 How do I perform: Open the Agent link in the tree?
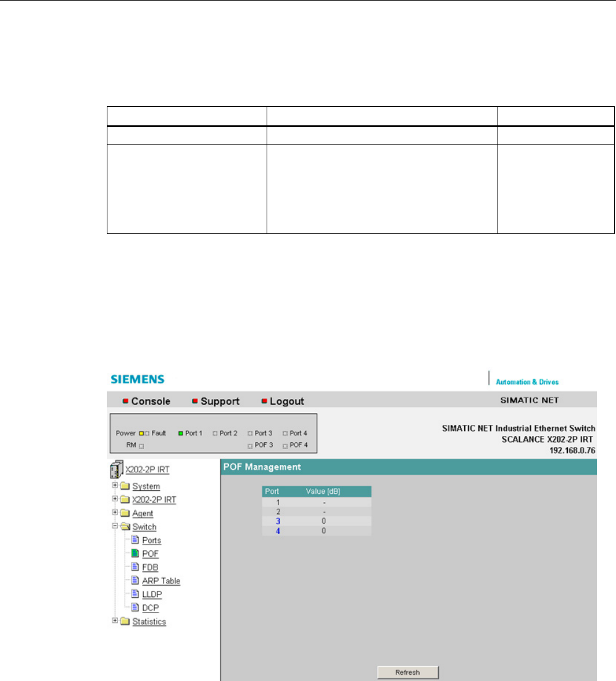(143, 513)
